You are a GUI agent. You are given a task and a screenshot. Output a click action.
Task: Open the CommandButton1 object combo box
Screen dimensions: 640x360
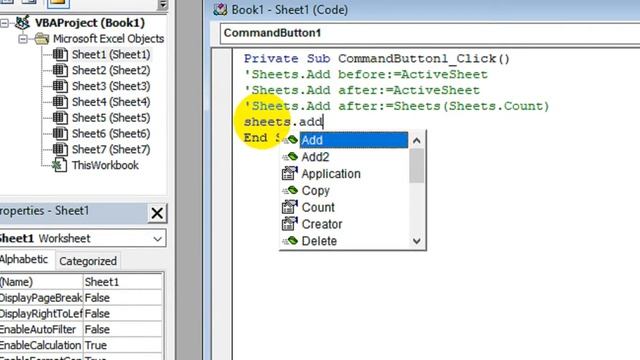[430, 33]
